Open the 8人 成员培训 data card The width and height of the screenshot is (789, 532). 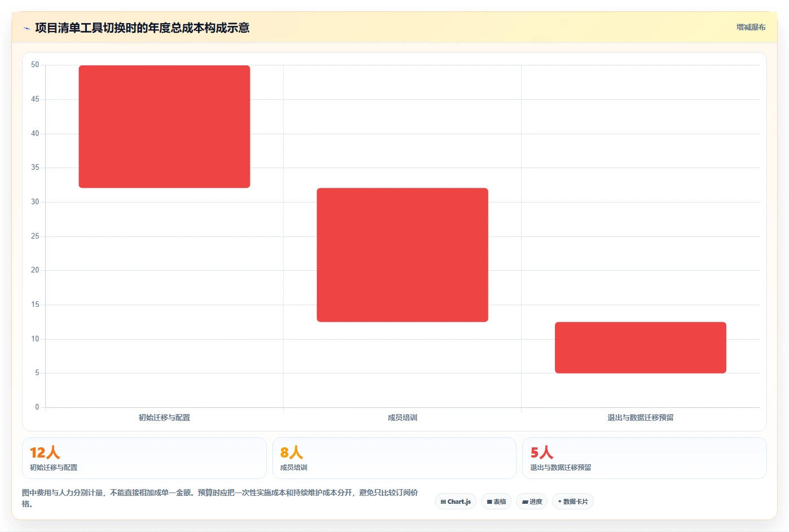[394, 458]
